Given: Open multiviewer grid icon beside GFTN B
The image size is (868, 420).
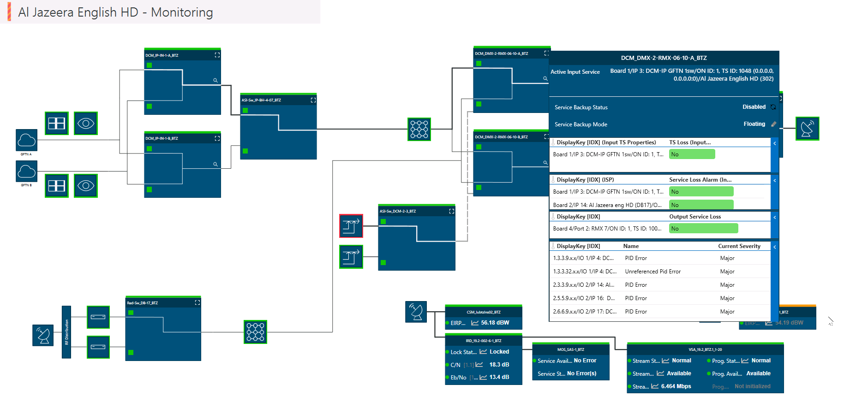Looking at the screenshot, I should tap(57, 186).
